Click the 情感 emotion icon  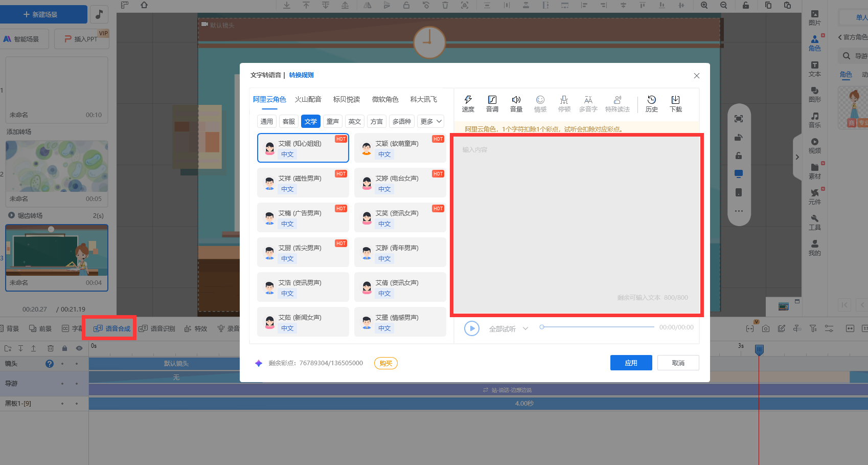pos(540,104)
